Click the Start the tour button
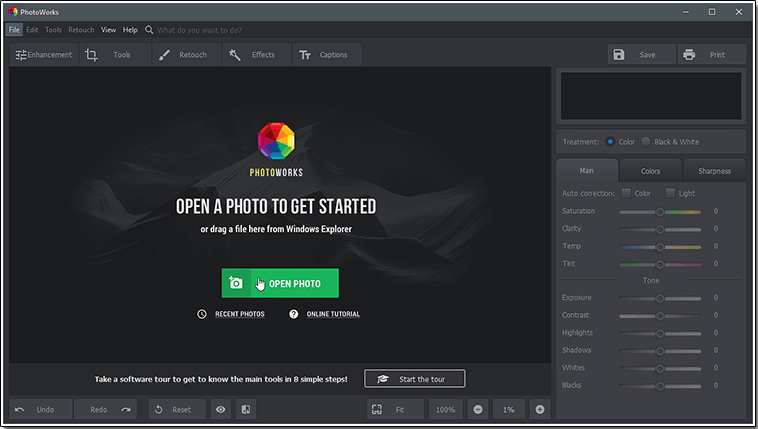 click(x=415, y=379)
